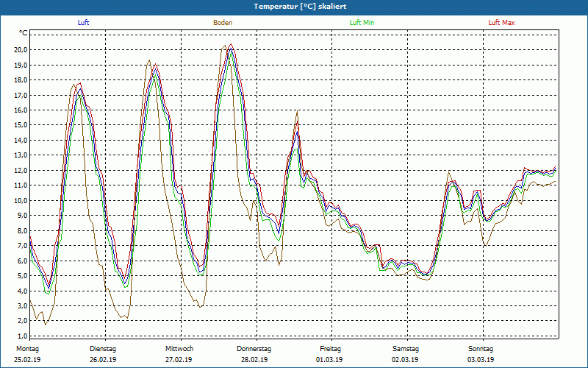This screenshot has width=588, height=368.
Task: Click the date 27.02.19
Action: point(179,360)
